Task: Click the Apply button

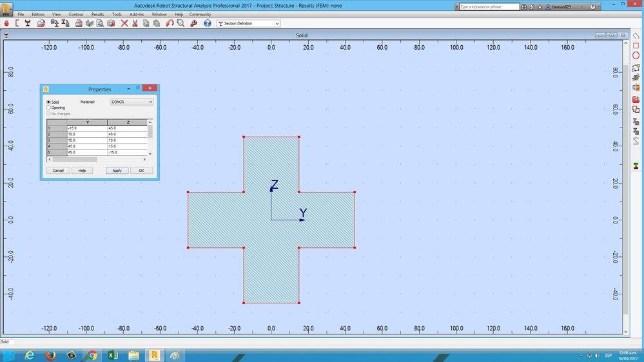Action: (x=117, y=170)
